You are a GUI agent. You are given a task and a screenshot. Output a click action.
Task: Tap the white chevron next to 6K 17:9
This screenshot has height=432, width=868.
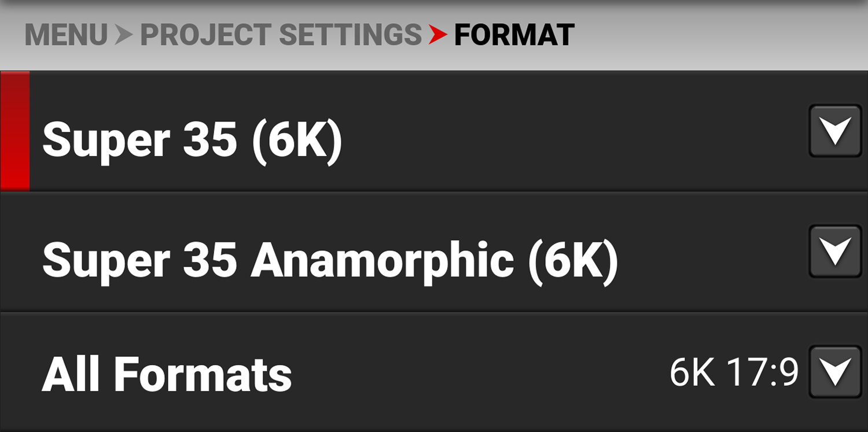[x=836, y=372]
